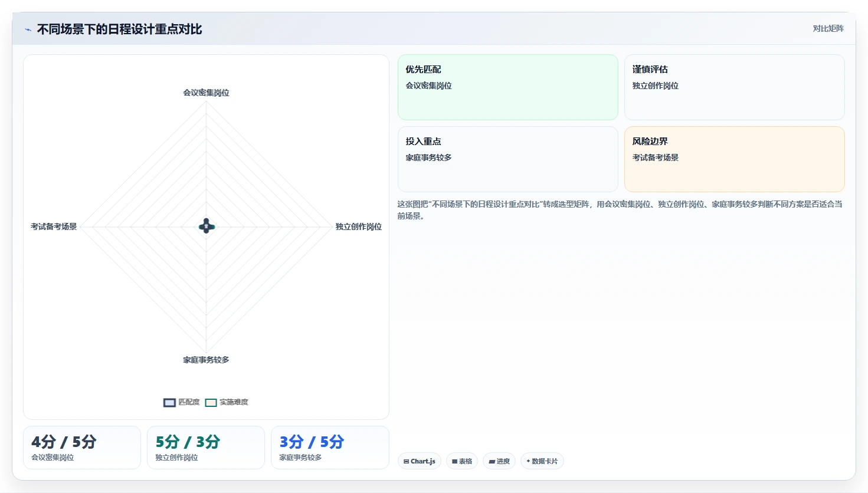Click the 5分 / 3分 score card

click(206, 448)
